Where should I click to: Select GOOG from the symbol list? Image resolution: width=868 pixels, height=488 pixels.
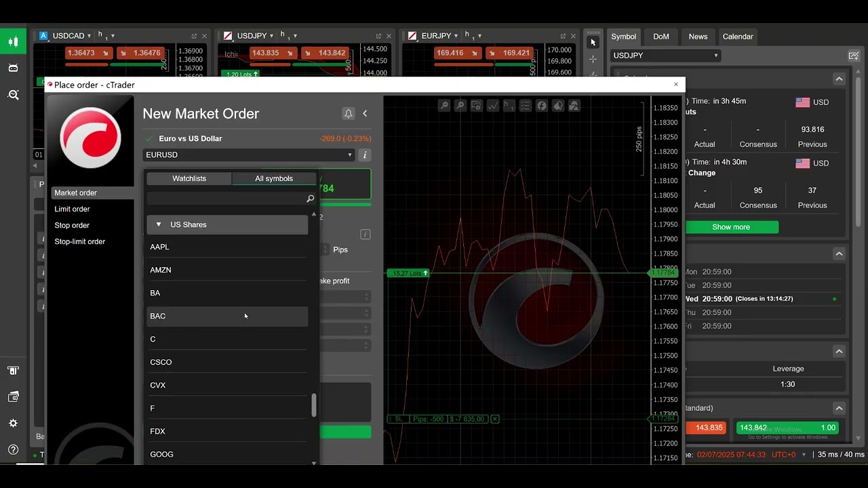(227, 455)
